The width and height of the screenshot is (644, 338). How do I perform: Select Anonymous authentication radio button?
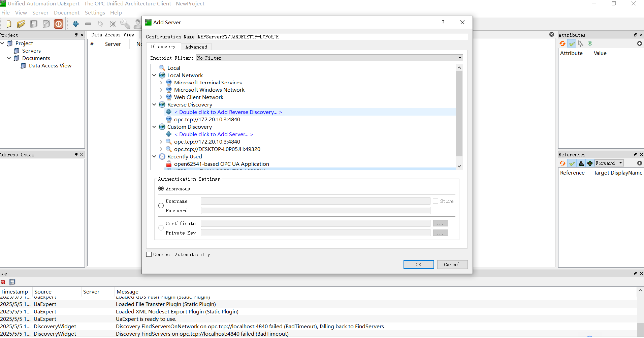point(161,189)
